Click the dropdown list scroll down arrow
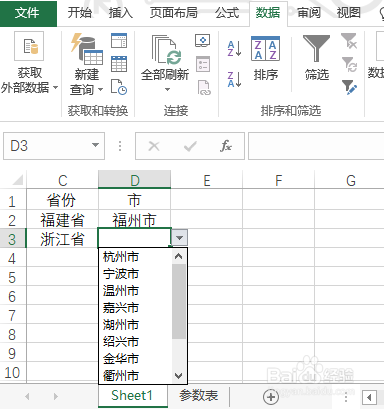384x409 pixels. (x=179, y=376)
